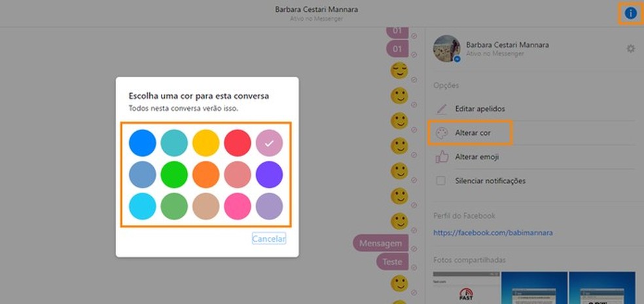
Task: Pick the orange color swatch
Action: [x=206, y=174]
